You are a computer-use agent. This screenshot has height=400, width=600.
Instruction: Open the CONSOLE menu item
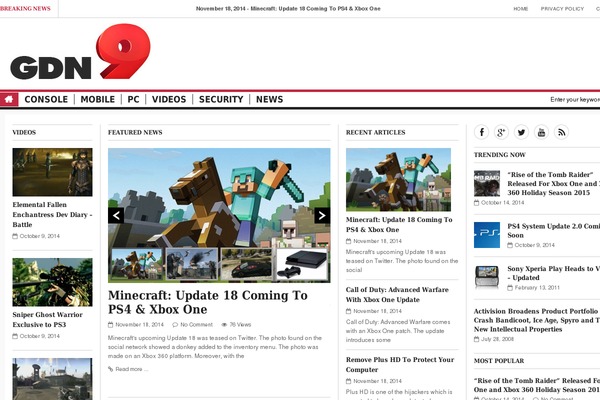(x=46, y=100)
